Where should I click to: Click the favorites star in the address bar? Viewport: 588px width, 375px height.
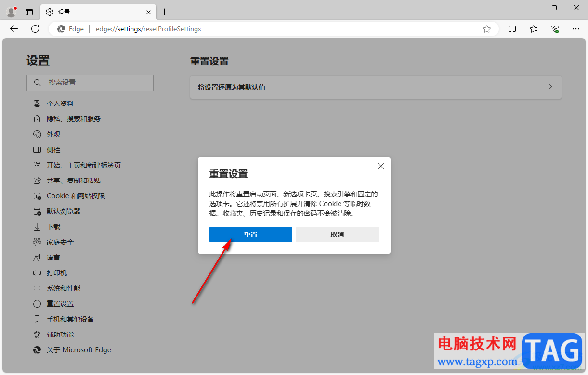487,29
